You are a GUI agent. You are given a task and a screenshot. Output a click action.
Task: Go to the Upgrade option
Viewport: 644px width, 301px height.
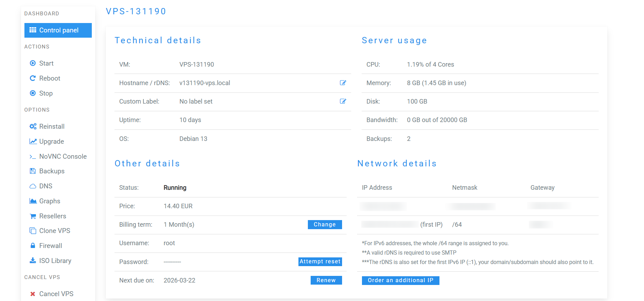tap(51, 141)
